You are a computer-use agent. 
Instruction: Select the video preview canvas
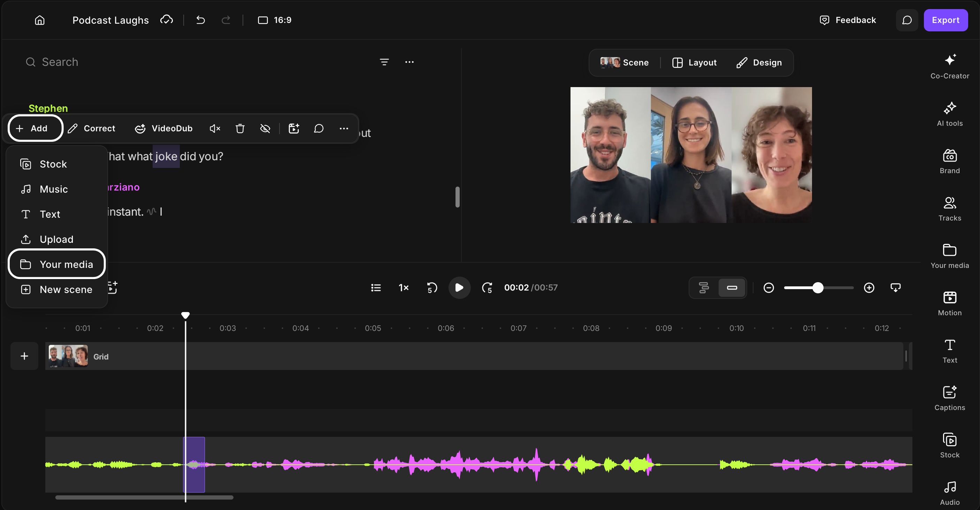point(691,155)
